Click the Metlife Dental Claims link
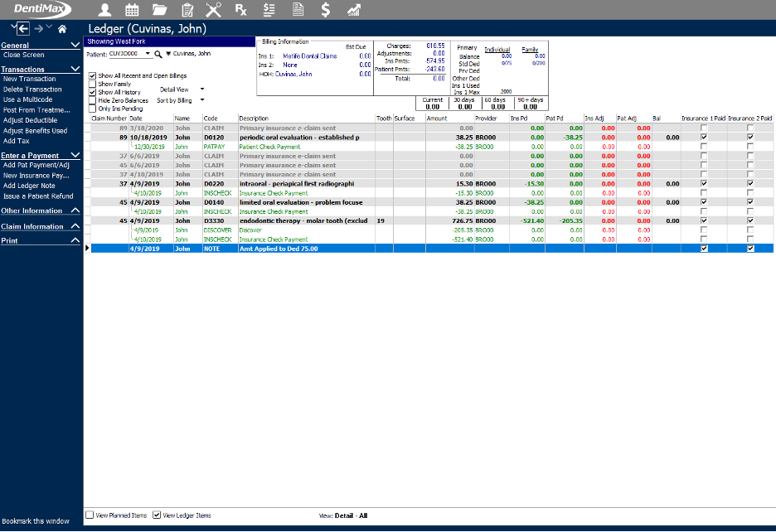 point(311,56)
